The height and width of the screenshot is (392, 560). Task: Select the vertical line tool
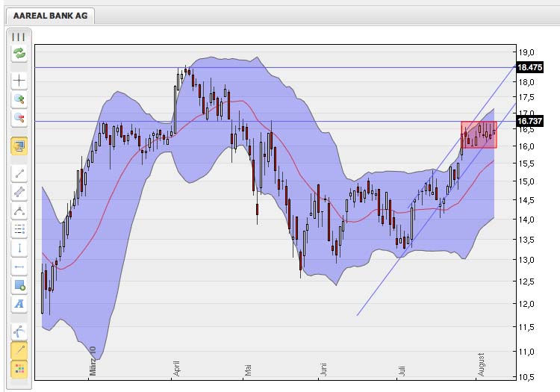click(19, 248)
